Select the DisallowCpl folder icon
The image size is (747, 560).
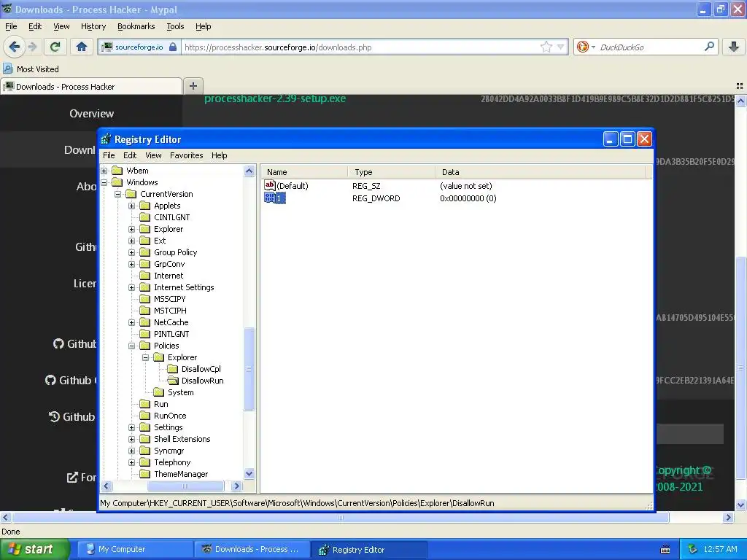pos(172,368)
